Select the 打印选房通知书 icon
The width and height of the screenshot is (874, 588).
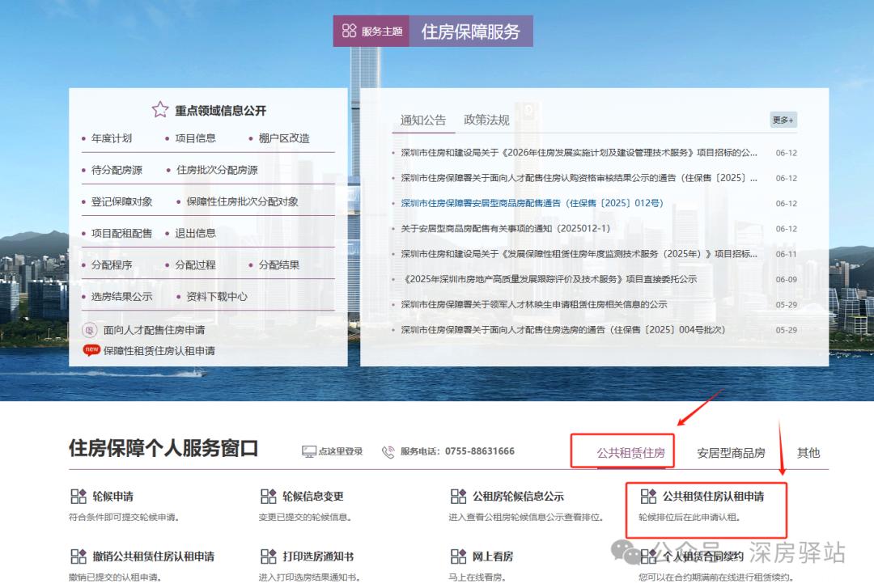tap(268, 556)
